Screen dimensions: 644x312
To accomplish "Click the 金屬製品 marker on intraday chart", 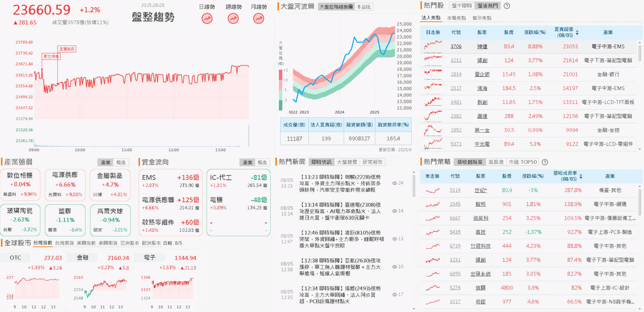I will tap(67, 49).
